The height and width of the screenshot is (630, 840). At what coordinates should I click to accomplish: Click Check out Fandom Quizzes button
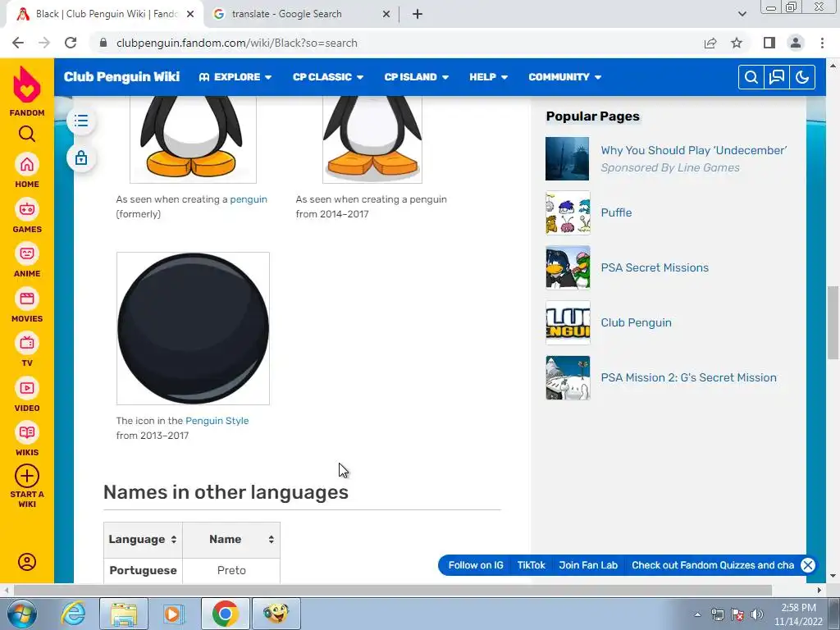pos(713,565)
